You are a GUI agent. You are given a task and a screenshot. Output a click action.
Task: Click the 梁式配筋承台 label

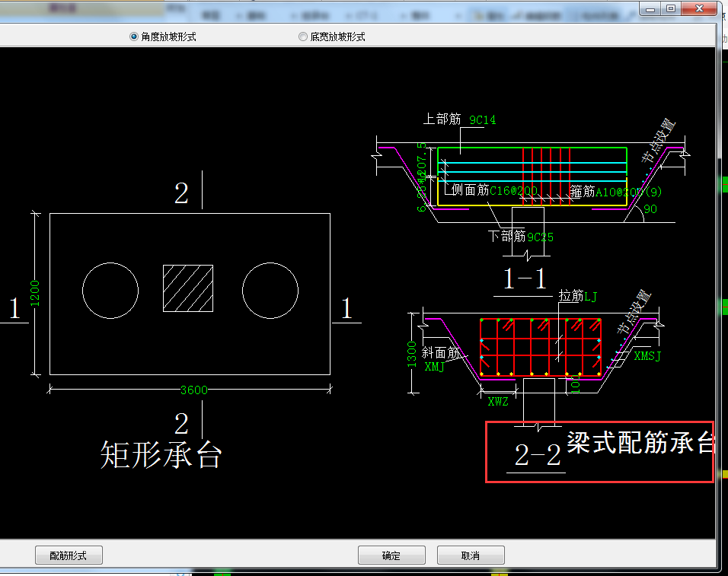[x=640, y=442]
